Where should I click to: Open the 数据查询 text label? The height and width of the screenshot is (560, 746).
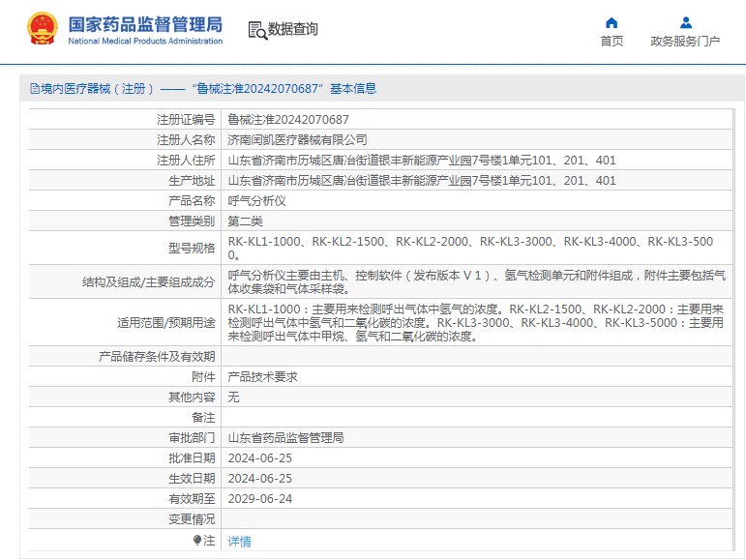tap(292, 30)
